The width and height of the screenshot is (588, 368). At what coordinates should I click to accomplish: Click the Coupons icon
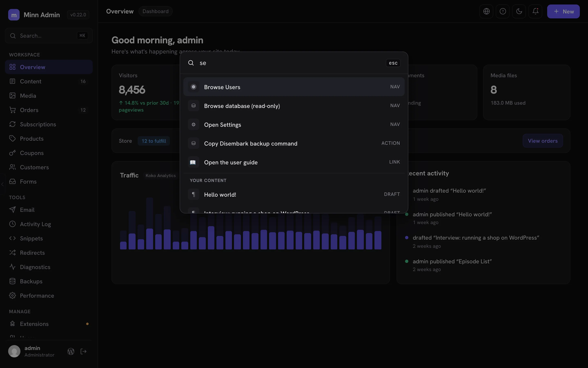coord(12,153)
